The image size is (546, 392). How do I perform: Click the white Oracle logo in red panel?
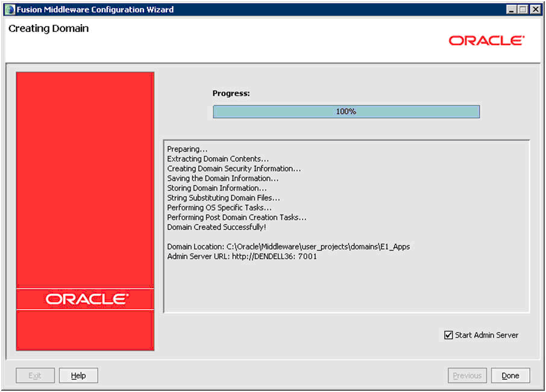[87, 299]
